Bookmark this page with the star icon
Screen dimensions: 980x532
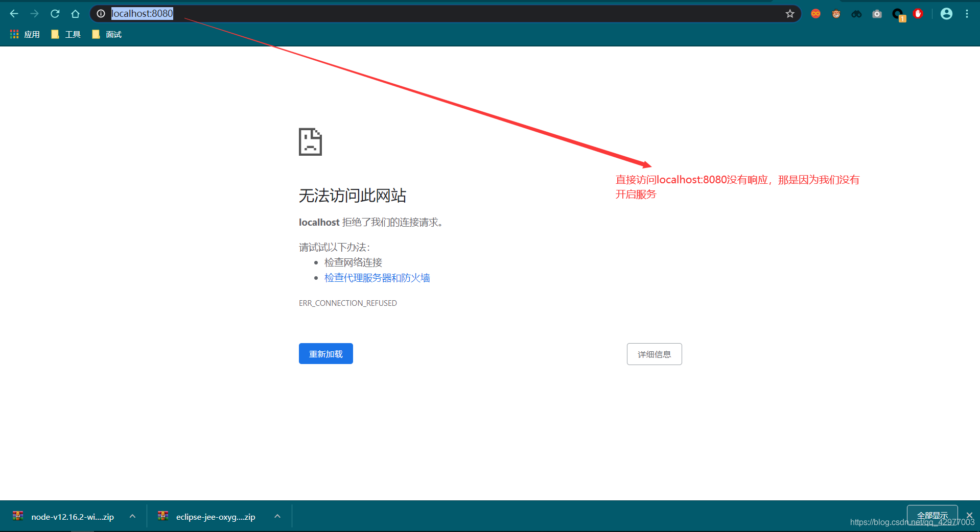tap(789, 14)
